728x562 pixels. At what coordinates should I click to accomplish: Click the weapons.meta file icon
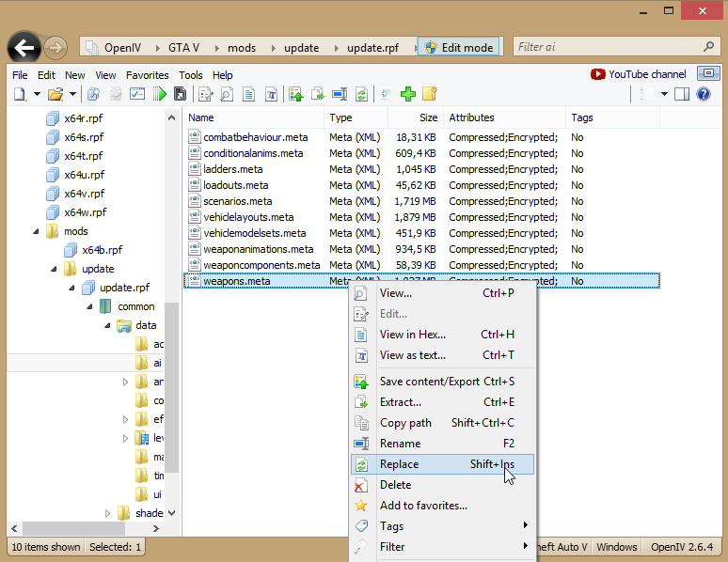point(195,281)
